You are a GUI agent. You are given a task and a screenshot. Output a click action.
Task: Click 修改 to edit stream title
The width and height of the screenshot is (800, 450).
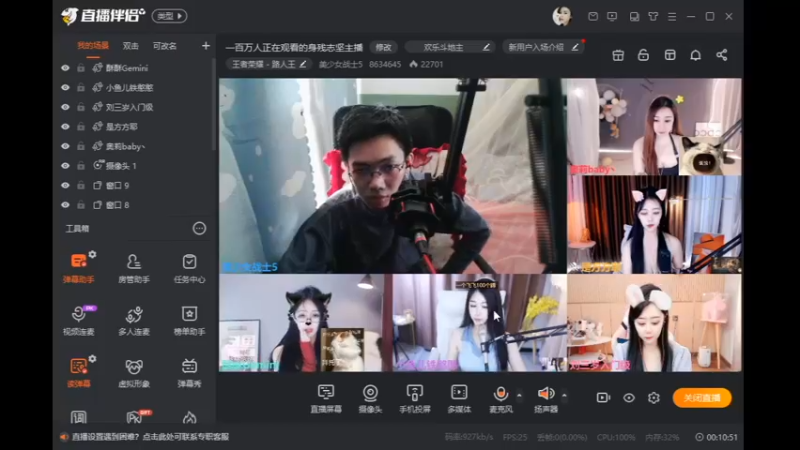384,47
